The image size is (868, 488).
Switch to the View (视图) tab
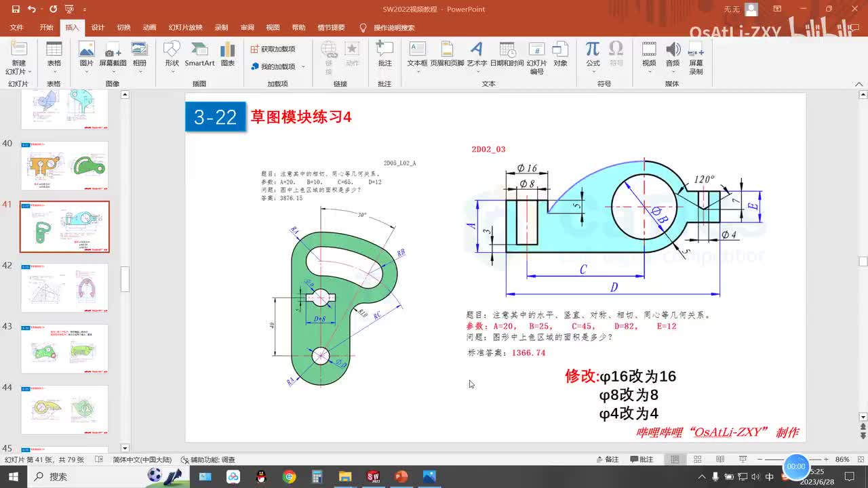coord(273,28)
